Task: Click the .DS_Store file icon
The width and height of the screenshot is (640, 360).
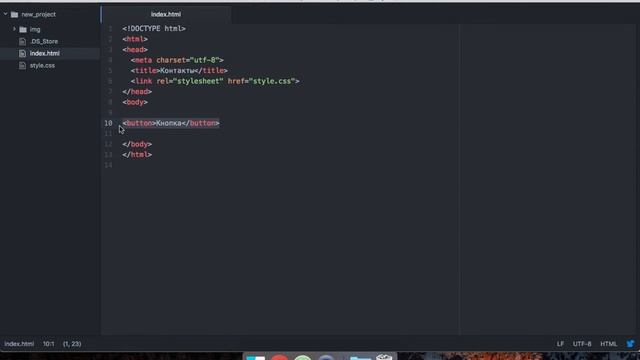Action: click(x=22, y=42)
